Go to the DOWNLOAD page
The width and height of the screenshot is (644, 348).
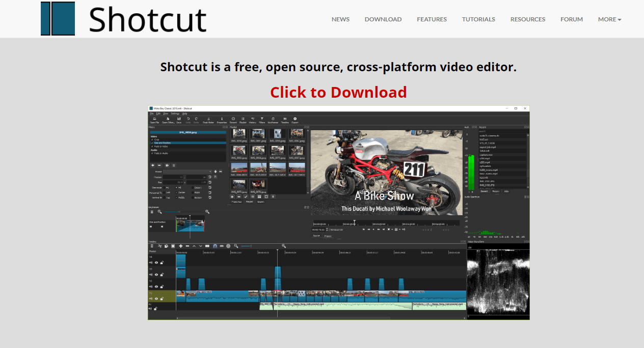tap(383, 19)
